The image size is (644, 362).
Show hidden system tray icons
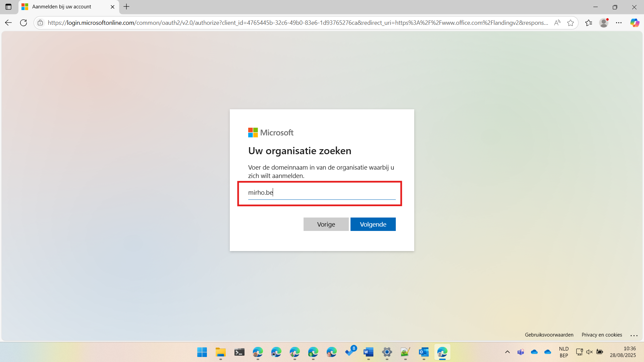(507, 352)
